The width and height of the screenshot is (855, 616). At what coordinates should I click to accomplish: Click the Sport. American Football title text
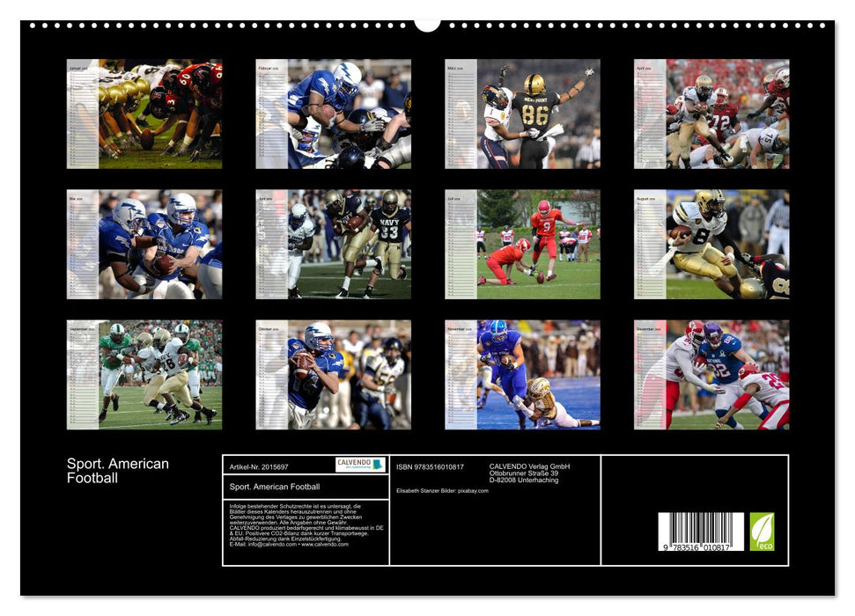115,471
